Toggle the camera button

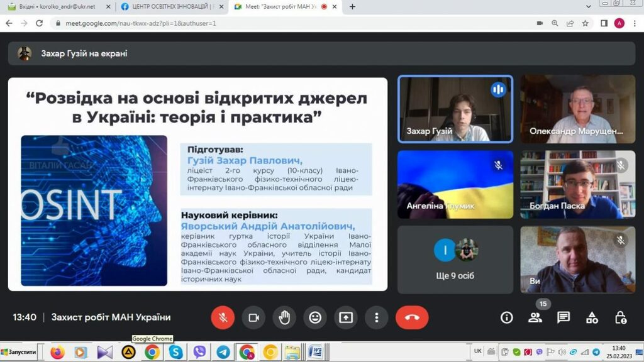tap(253, 317)
